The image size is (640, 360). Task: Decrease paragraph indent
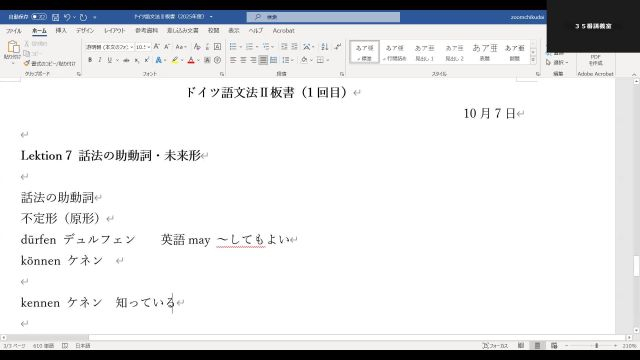click(x=284, y=47)
